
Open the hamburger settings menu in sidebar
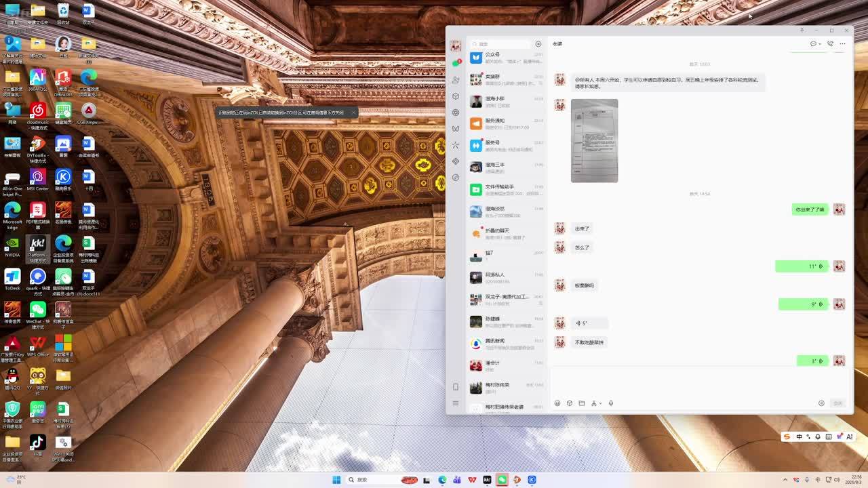tap(456, 403)
